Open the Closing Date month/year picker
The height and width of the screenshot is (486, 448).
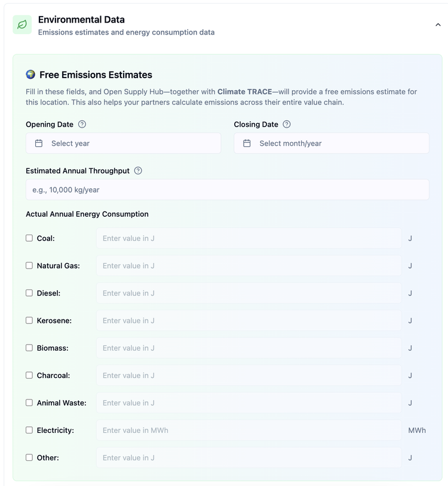click(x=332, y=143)
